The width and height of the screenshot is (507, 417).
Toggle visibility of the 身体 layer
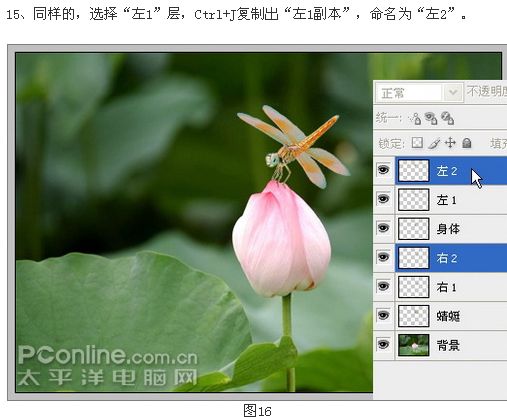[x=383, y=228]
